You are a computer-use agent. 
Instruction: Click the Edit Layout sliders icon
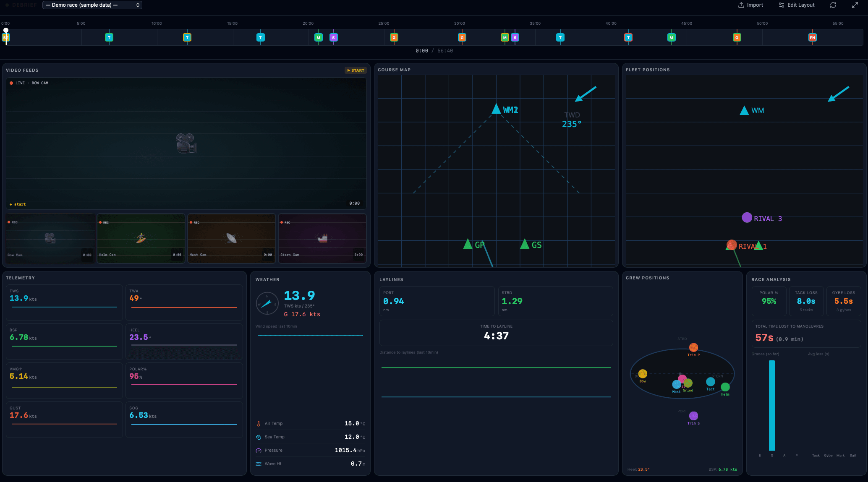pyautogui.click(x=782, y=5)
